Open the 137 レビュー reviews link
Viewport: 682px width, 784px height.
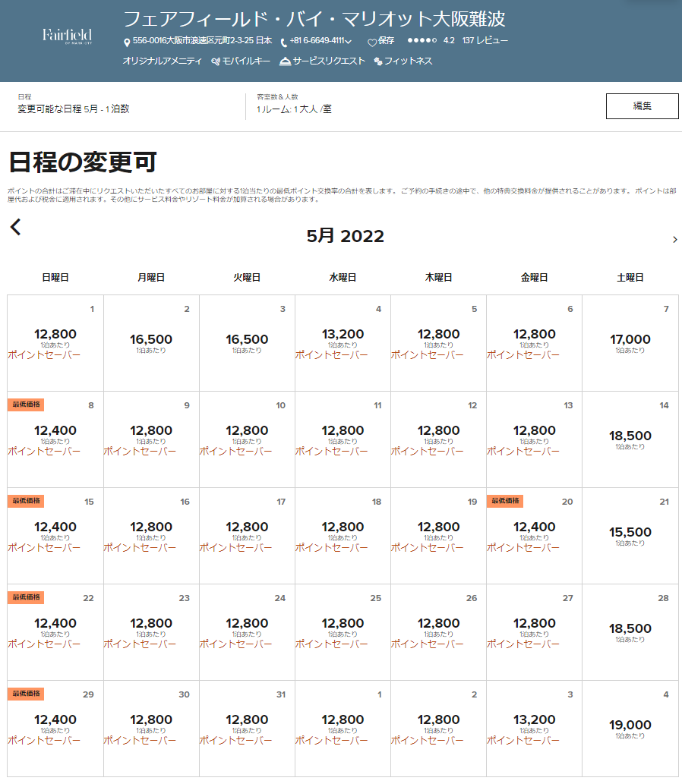click(485, 41)
